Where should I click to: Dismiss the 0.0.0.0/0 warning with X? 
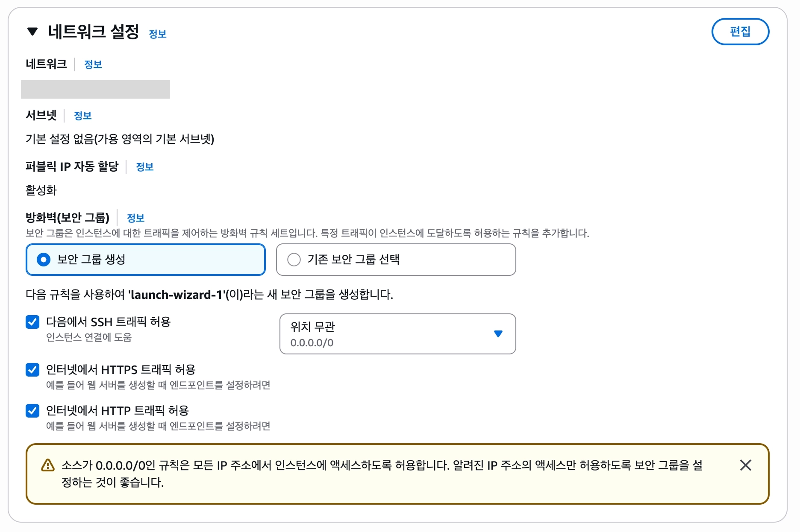coord(746,465)
